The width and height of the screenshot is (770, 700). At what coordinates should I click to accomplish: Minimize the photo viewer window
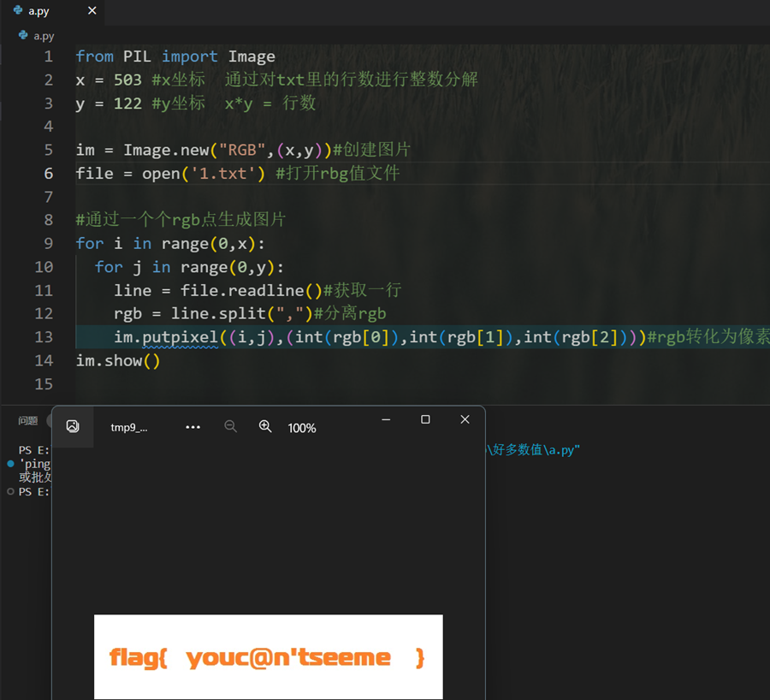[x=387, y=419]
